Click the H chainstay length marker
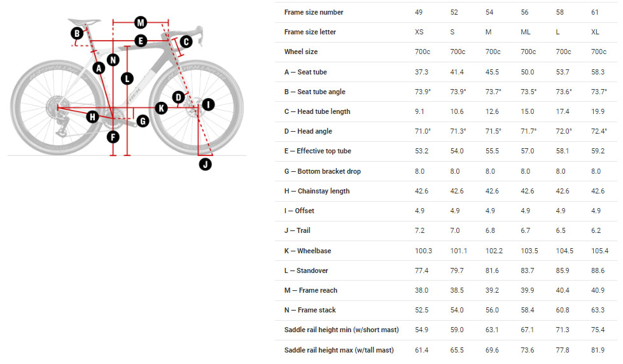Screen dimensions: 623x364 click(x=92, y=116)
